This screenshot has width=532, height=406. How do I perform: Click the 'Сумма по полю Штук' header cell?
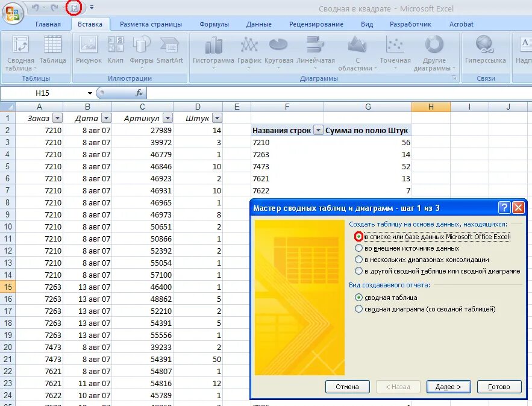point(368,130)
